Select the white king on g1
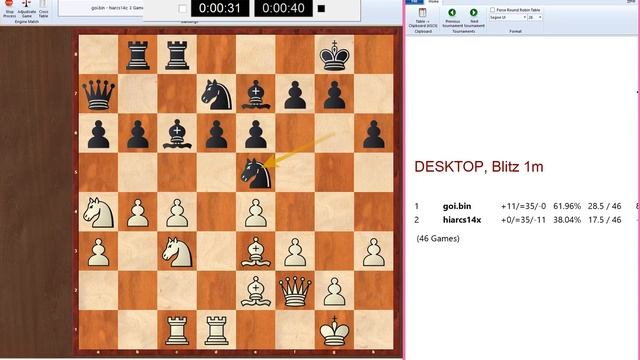This screenshot has width=640, height=360. click(x=335, y=330)
